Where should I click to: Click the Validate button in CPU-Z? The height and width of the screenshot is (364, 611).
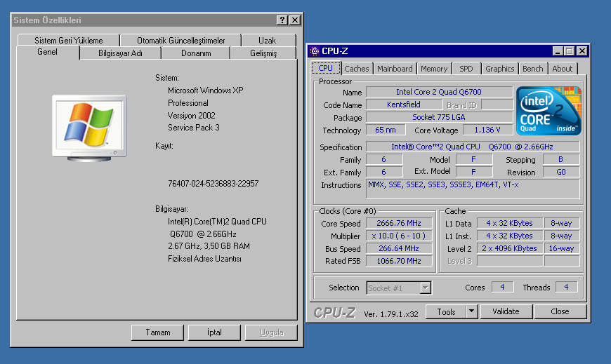[506, 311]
